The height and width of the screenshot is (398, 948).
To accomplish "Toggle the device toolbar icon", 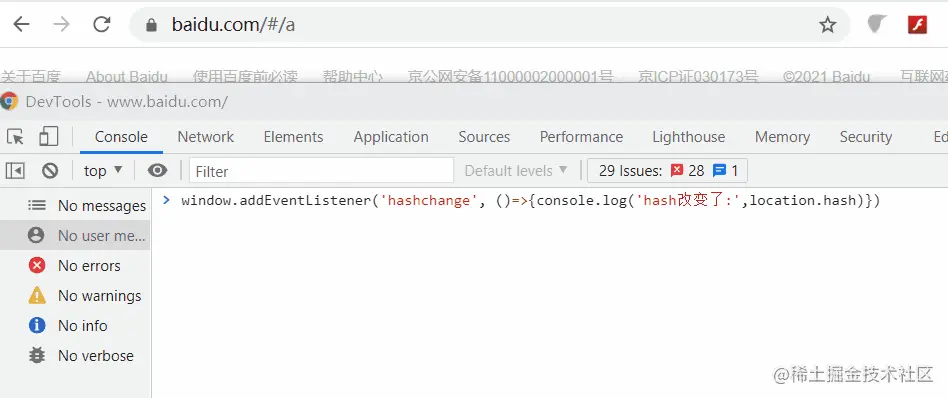I will coord(48,137).
